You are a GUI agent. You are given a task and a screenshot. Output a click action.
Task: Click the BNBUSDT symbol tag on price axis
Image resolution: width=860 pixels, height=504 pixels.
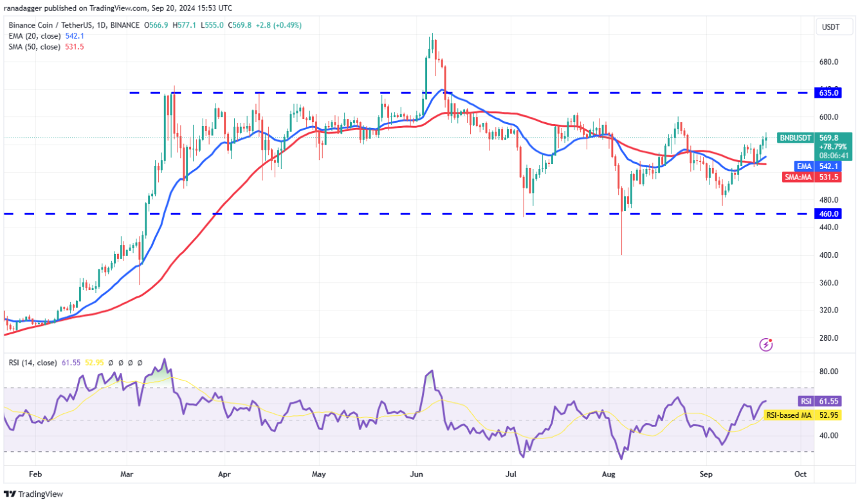coord(795,138)
